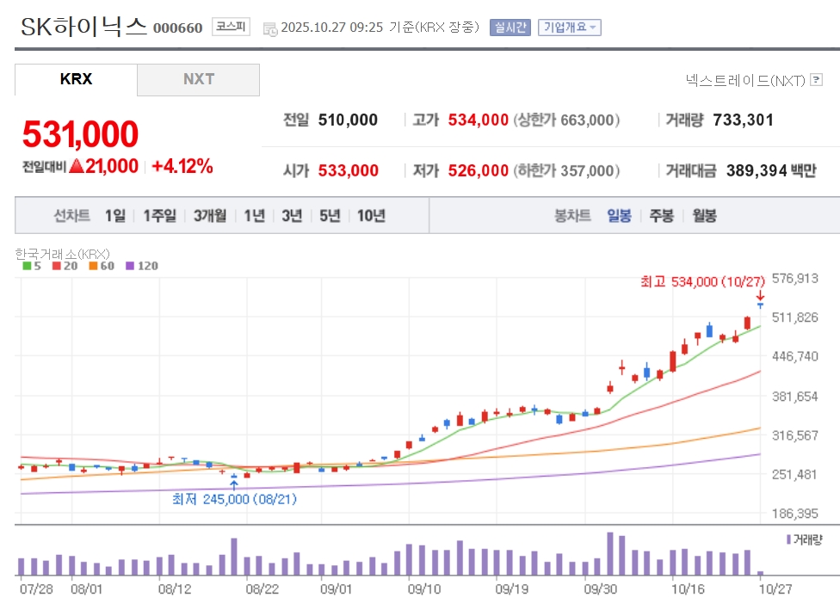Click the blue arrow at 최저 245,000 marker
The height and width of the screenshot is (616, 840).
(x=234, y=485)
